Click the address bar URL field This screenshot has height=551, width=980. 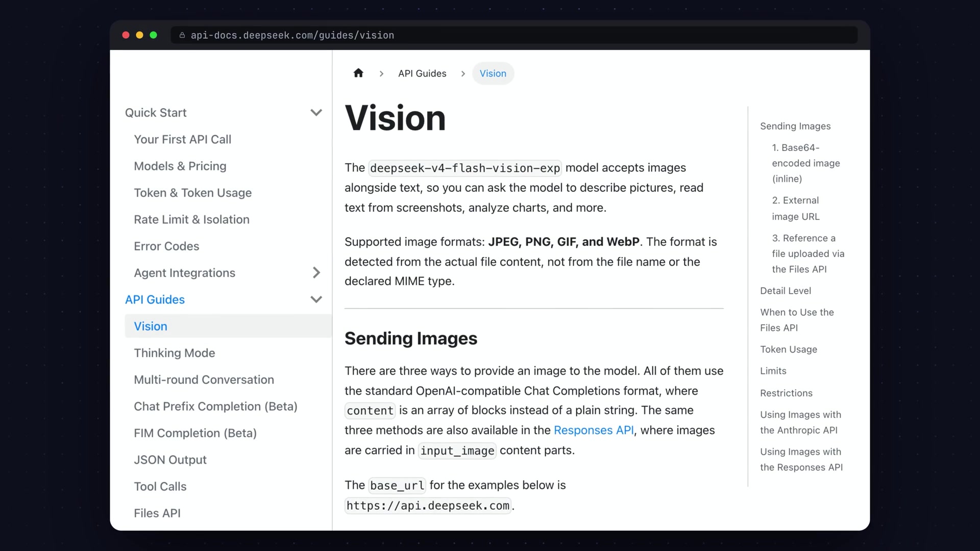514,35
